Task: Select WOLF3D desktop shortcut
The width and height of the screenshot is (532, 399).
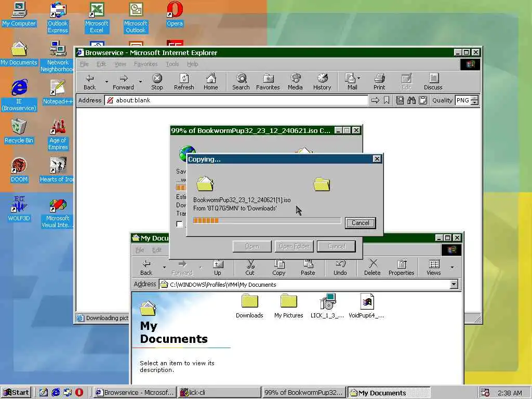Action: [x=19, y=209]
